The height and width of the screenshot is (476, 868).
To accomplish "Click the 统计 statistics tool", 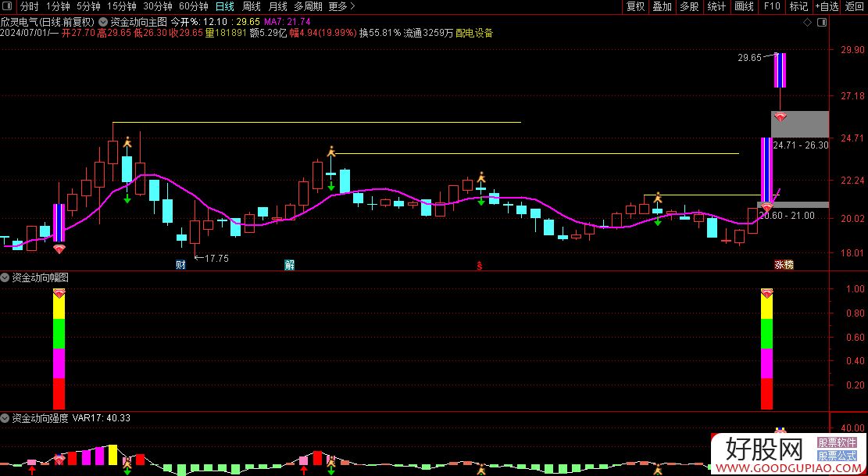I will (x=715, y=6).
